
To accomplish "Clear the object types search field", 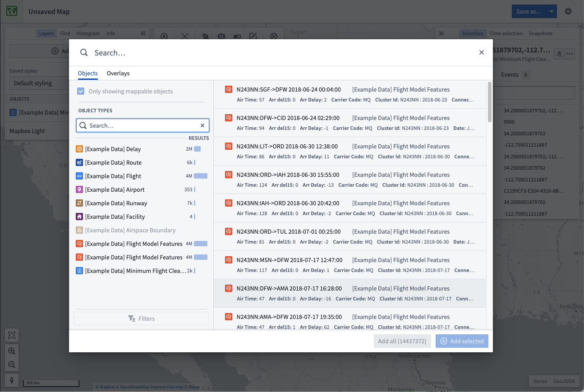I will [202, 125].
